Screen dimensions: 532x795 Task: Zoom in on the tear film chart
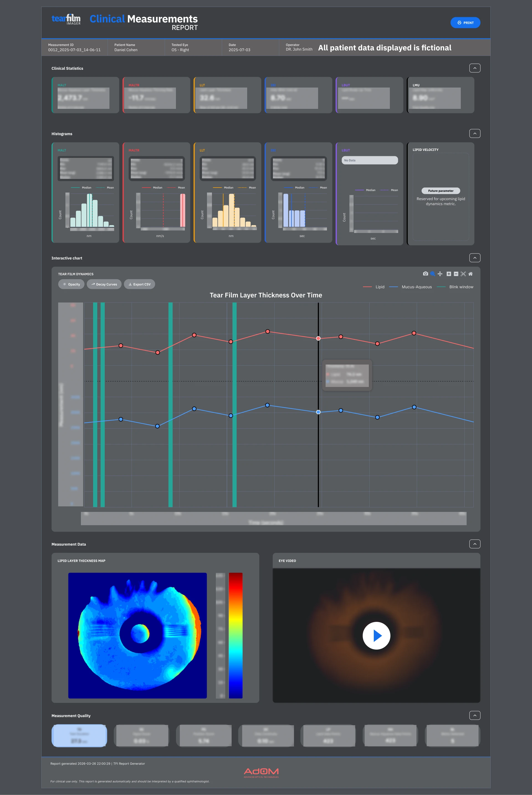(449, 274)
